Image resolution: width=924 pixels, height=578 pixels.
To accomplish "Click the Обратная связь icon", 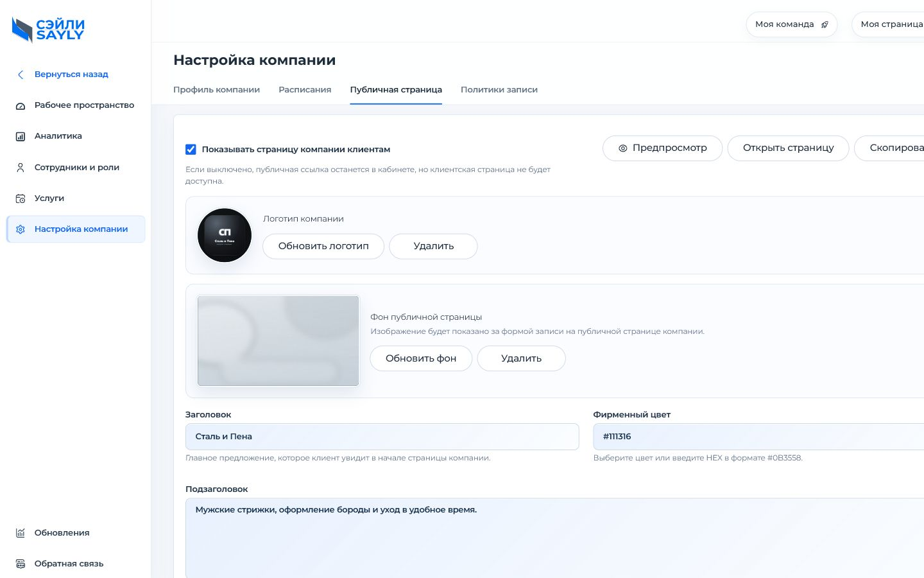I will coord(21,564).
